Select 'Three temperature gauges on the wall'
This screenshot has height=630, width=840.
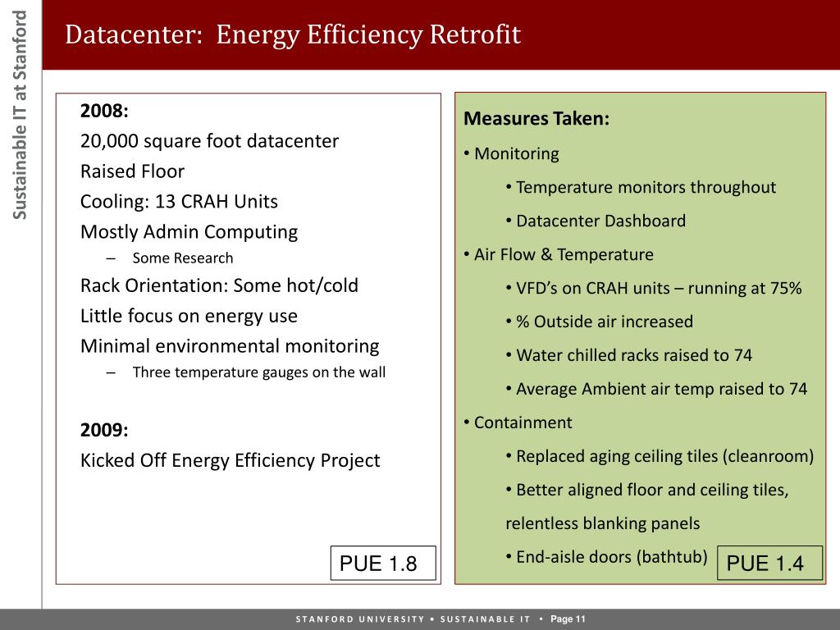(259, 372)
